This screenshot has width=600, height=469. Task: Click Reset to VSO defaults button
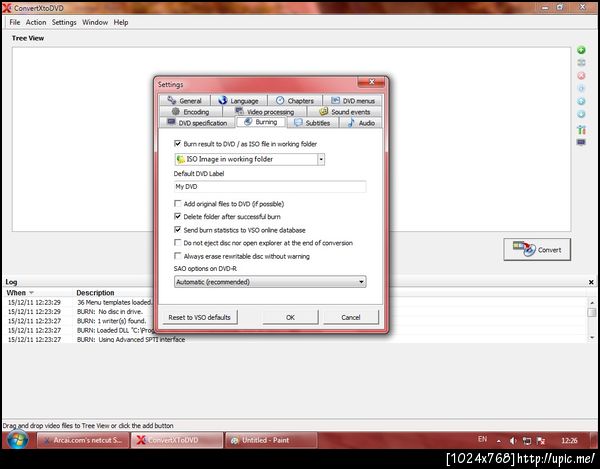(x=199, y=318)
